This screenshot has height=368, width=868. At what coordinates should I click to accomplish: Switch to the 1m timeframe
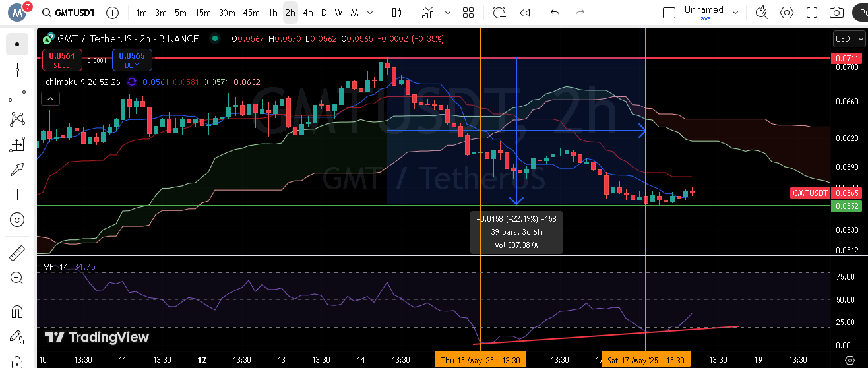[x=141, y=13]
